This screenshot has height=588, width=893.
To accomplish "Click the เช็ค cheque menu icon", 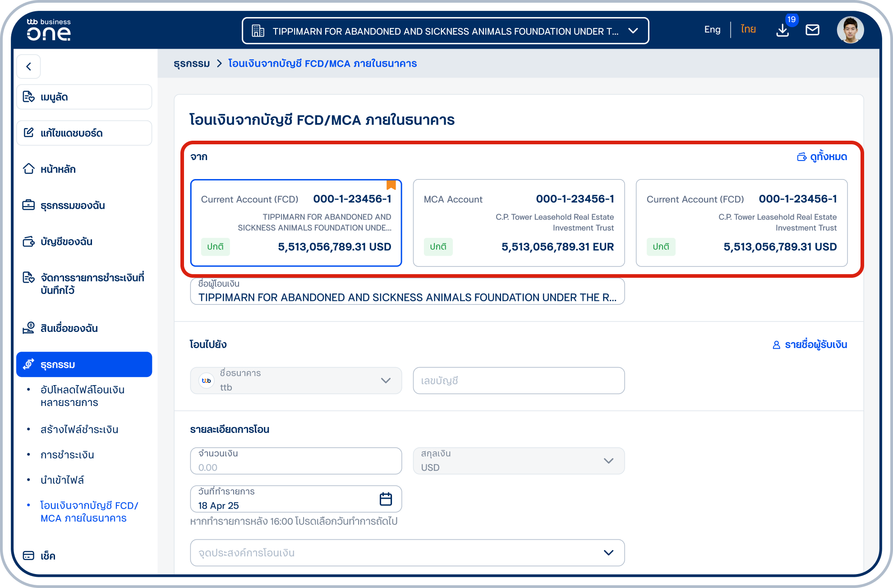I will coord(29,556).
